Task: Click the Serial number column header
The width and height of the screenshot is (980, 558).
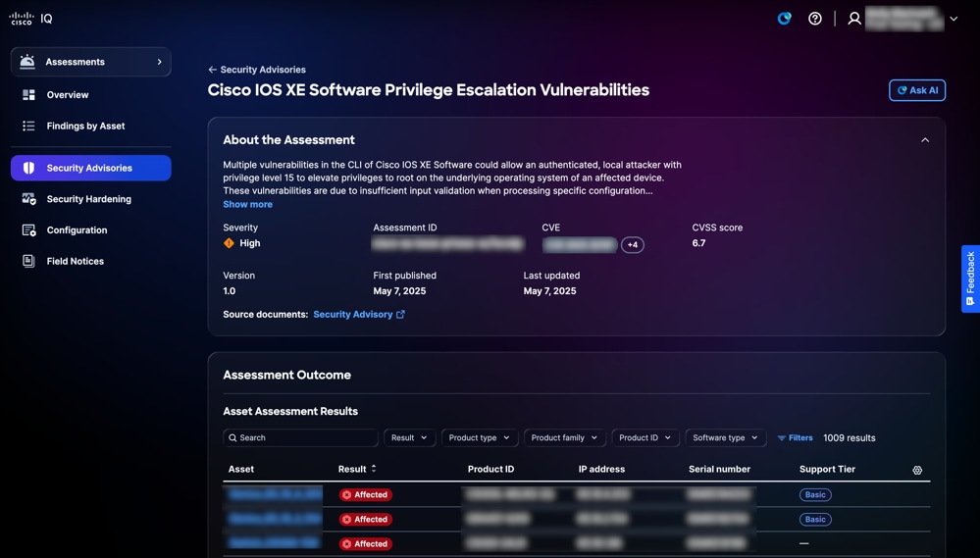Action: point(719,470)
